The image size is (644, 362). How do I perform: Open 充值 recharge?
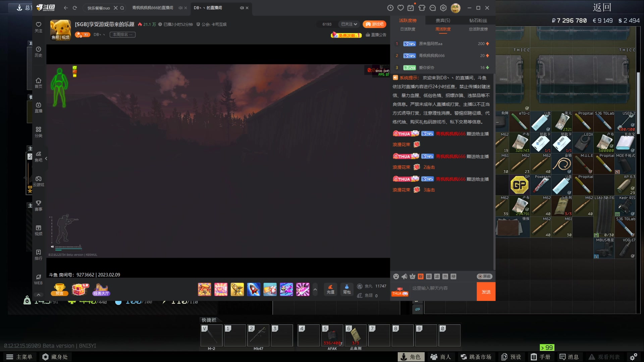click(330, 289)
